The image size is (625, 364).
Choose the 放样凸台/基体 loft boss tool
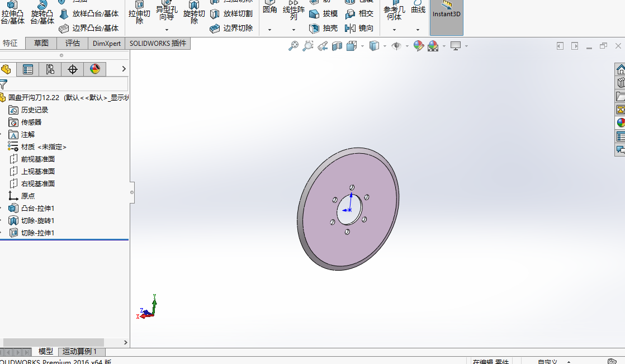pos(89,14)
